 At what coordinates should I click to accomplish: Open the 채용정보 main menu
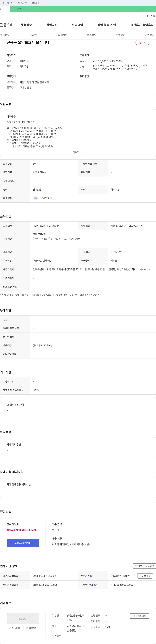(26, 25)
